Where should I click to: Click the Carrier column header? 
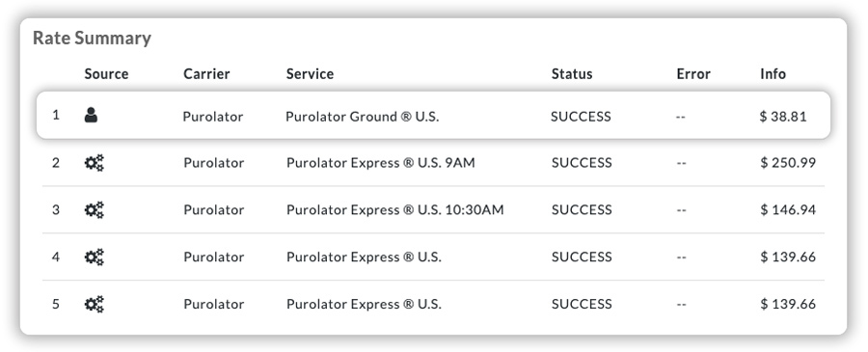[206, 74]
